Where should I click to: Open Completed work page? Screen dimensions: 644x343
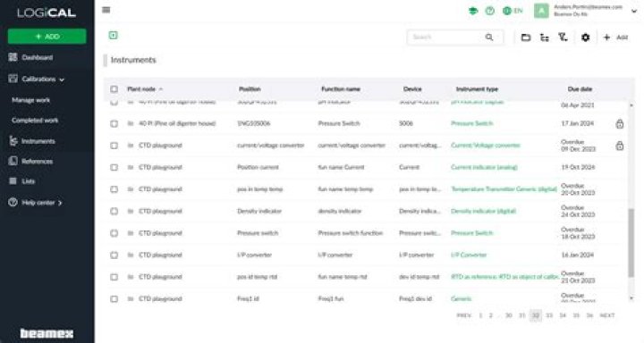[x=35, y=121]
